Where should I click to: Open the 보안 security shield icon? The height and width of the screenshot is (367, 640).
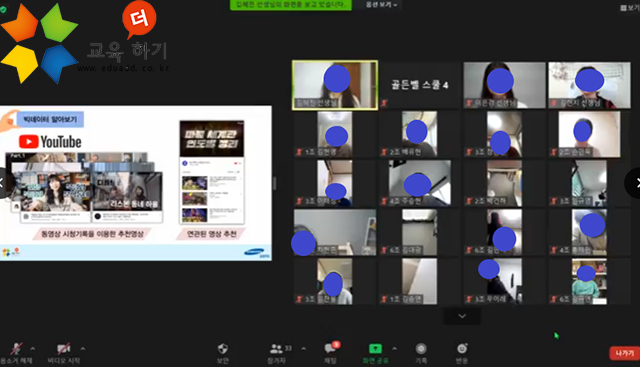tap(222, 349)
